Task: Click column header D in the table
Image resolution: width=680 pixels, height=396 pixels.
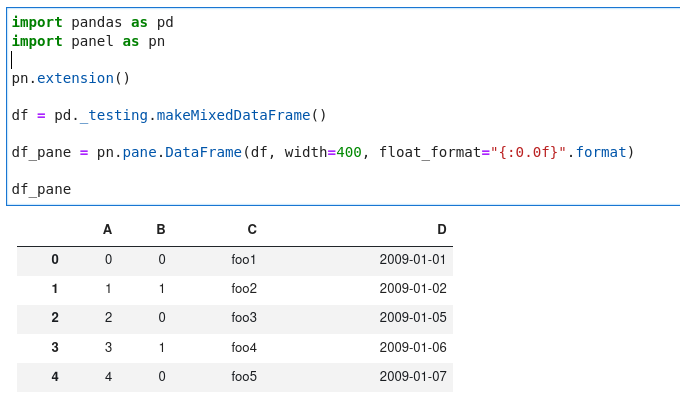Action: 441,229
